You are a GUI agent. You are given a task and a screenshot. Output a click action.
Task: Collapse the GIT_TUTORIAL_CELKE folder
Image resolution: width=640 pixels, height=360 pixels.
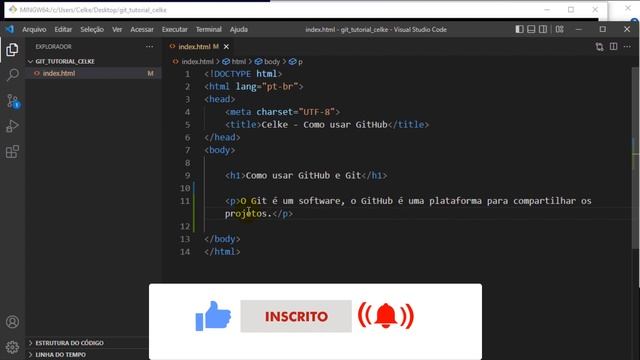94,61
